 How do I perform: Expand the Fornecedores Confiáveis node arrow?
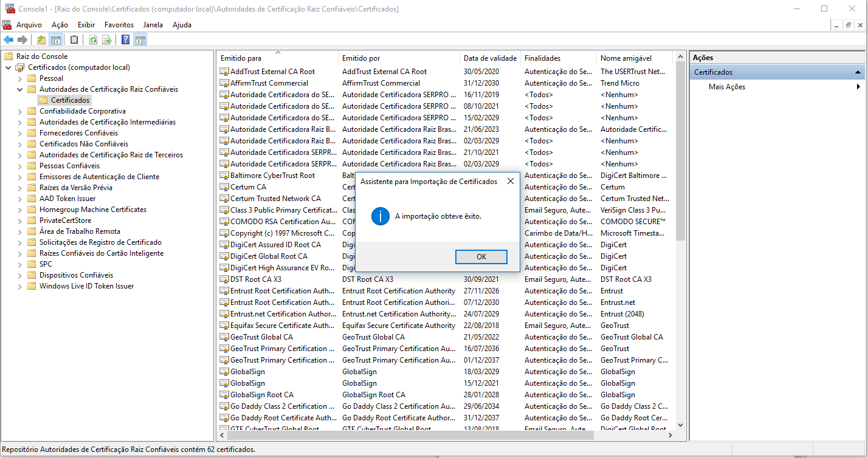19,133
